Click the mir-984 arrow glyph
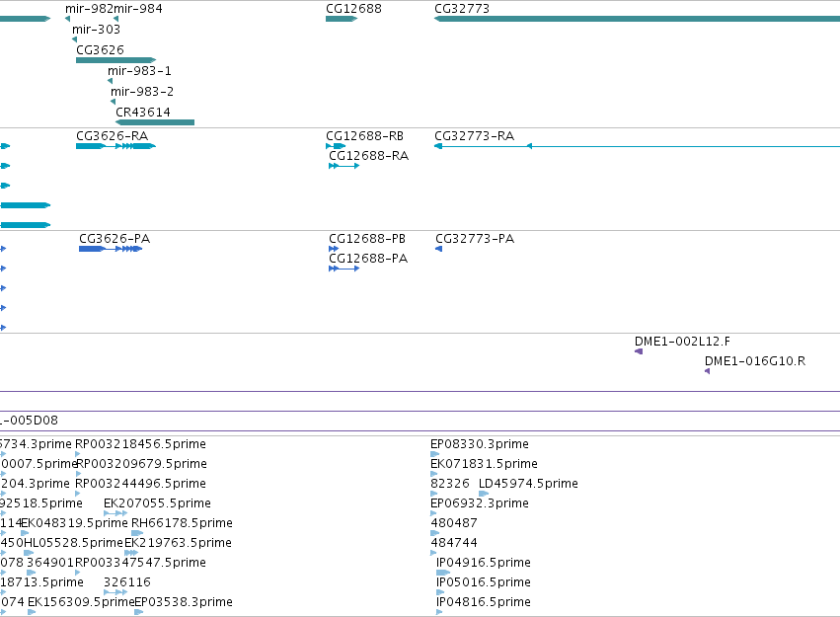This screenshot has width=840, height=617. 115,19
